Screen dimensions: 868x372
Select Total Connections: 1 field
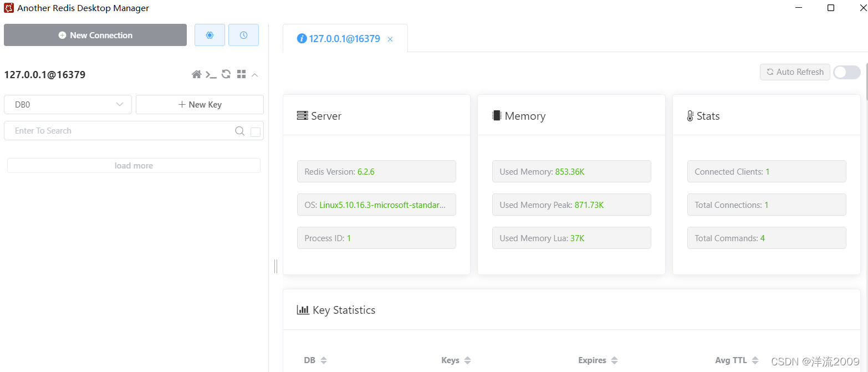(x=767, y=205)
